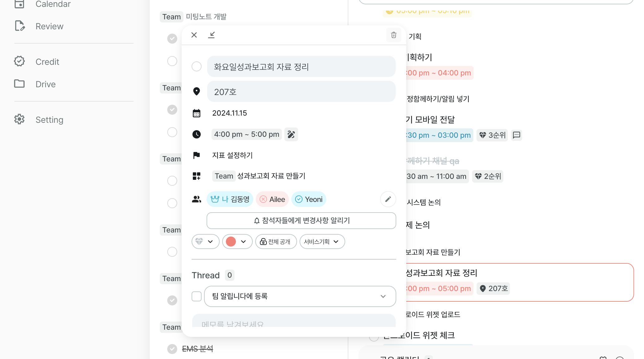Click the comment icon next to 3순위
644x359 pixels.
517,135
